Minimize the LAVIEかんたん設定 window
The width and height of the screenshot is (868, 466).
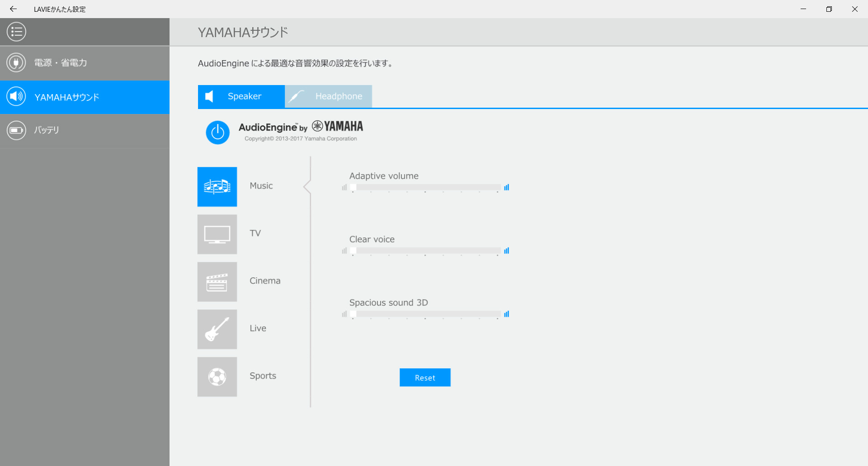[803, 9]
